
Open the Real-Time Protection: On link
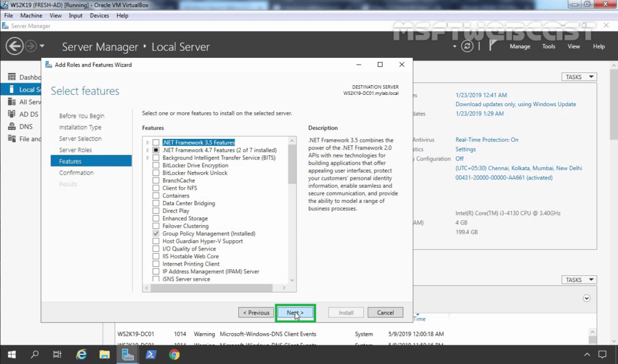click(x=487, y=139)
